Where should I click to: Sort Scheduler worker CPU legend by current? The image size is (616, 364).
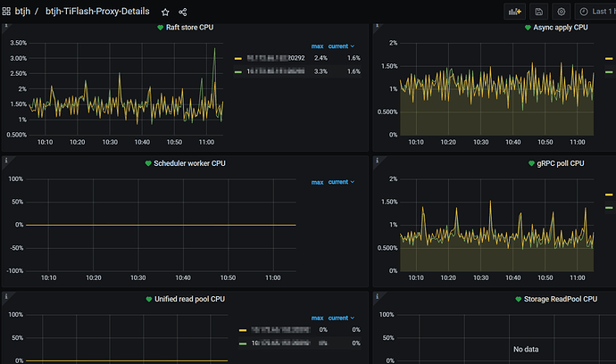(x=340, y=181)
